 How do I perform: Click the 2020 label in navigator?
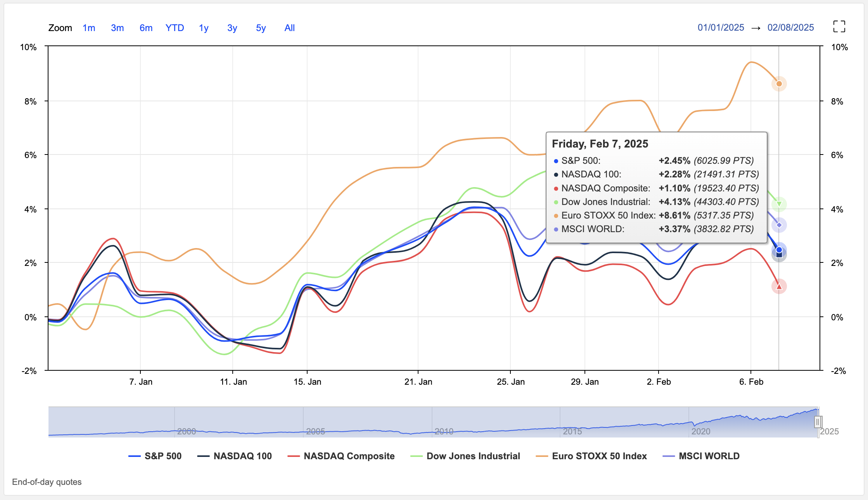pos(701,431)
